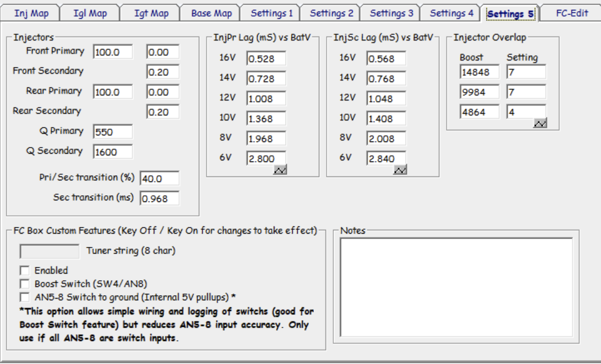Open graph icon under InjPr Lag table
The height and width of the screenshot is (364, 601).
(x=280, y=170)
